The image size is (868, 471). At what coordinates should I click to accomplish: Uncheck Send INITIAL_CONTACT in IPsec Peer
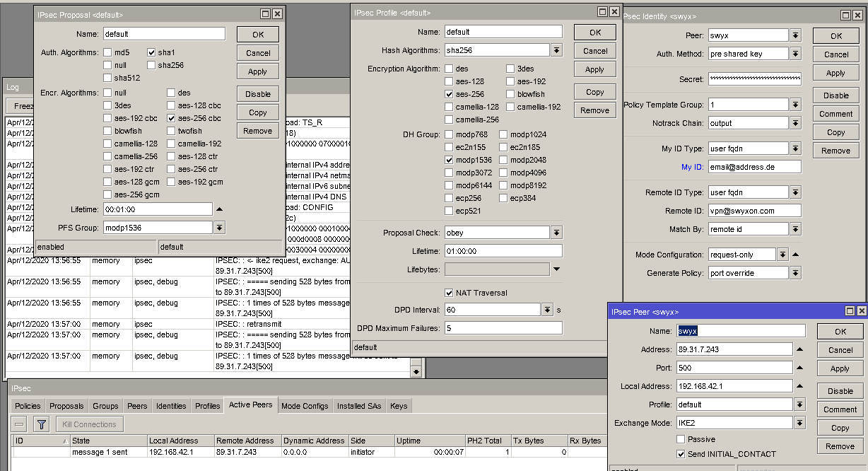click(681, 454)
